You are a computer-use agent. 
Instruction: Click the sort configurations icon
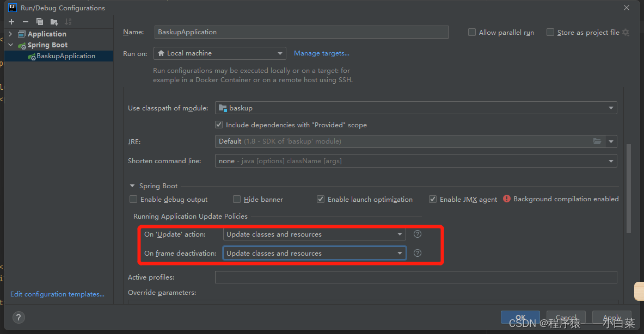click(68, 22)
